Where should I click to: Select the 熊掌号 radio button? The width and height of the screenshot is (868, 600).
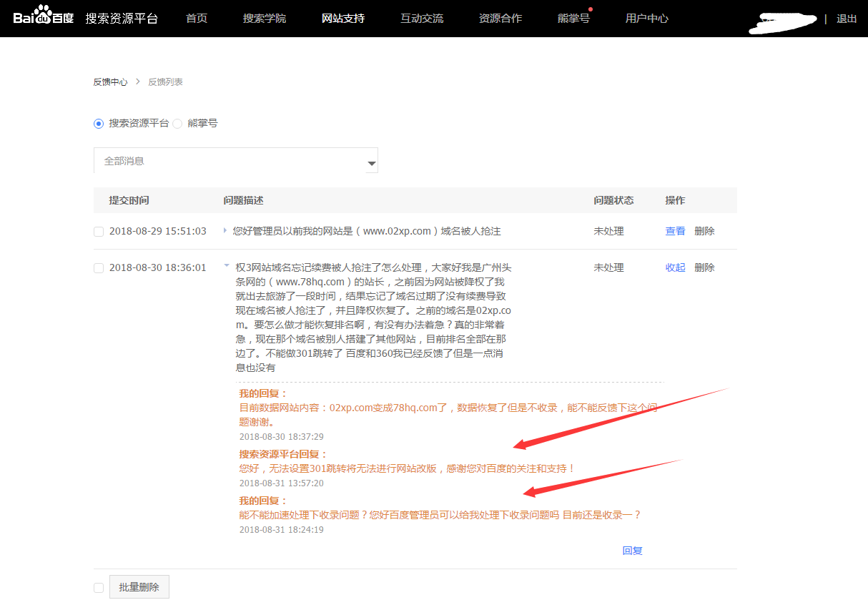(x=177, y=124)
